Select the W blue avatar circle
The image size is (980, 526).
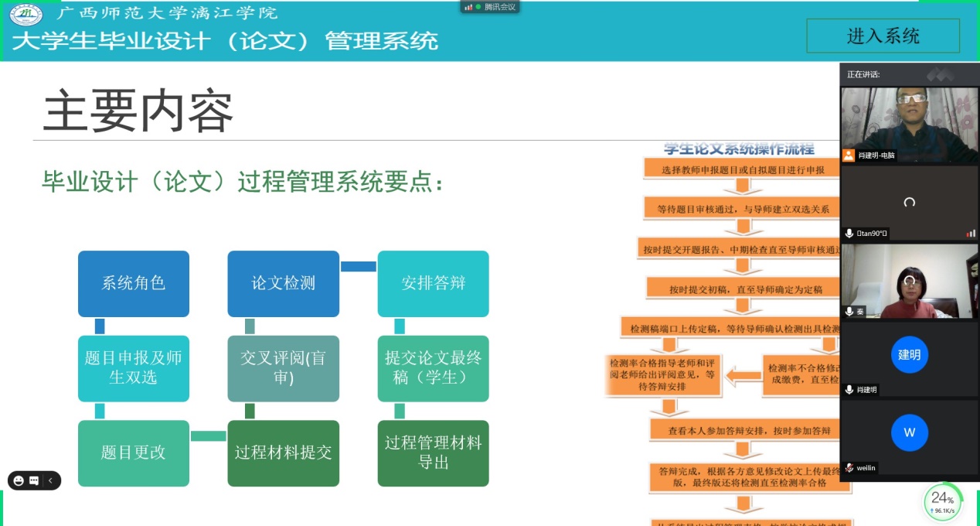909,432
